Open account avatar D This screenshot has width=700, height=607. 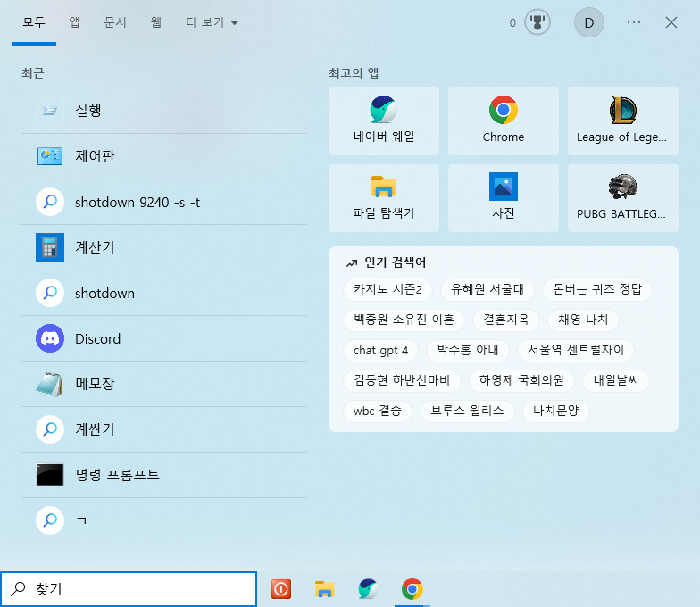(589, 22)
